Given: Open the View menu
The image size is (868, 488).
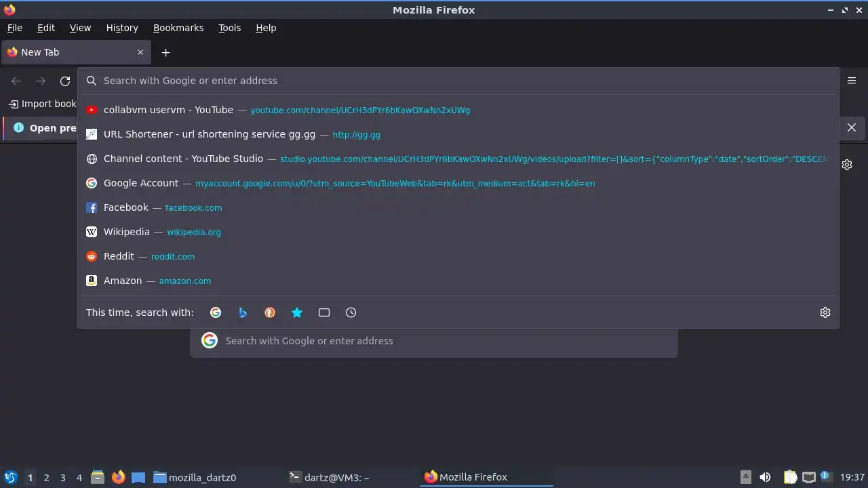Looking at the screenshot, I should point(80,28).
